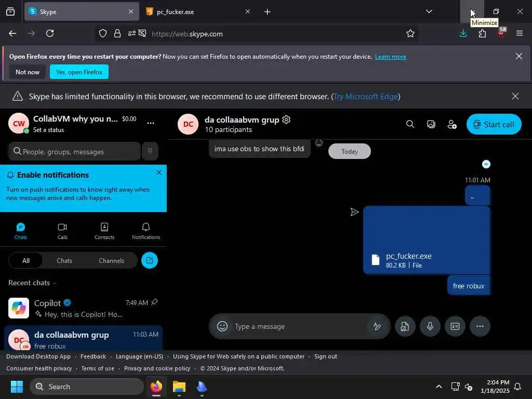Open the pc_fucker.exe file attachment

[427, 240]
